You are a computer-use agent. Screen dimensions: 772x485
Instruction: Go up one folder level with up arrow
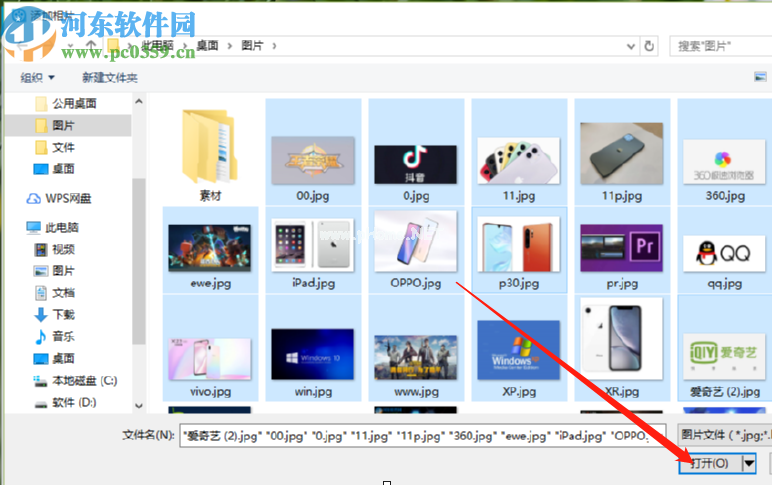pos(91,46)
